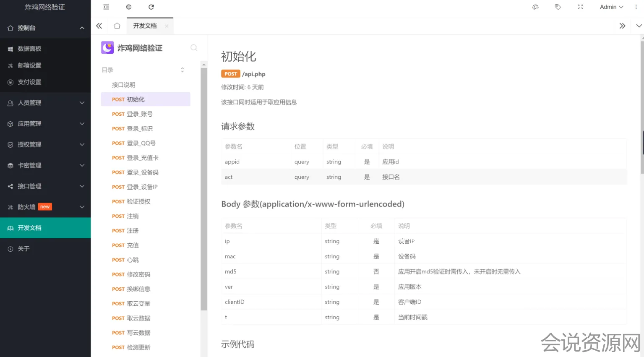Search the docs with magnifier icon
This screenshot has width=644, height=357.
[194, 48]
